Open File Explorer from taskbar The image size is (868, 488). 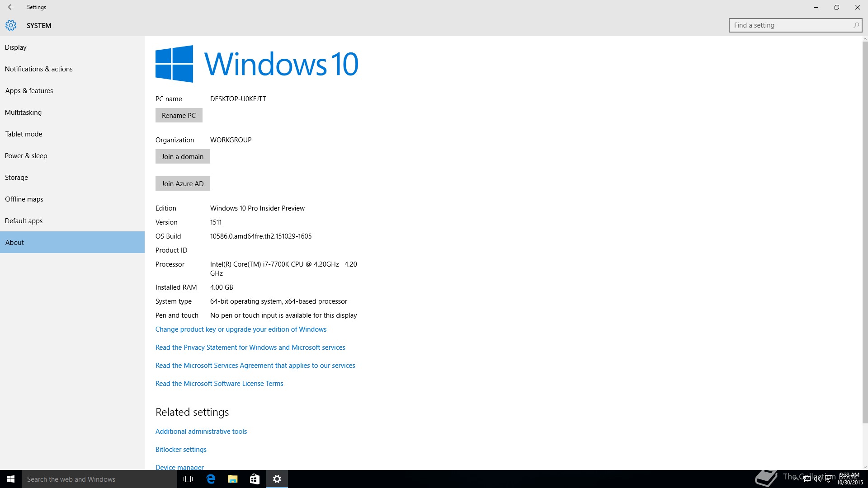click(x=232, y=479)
